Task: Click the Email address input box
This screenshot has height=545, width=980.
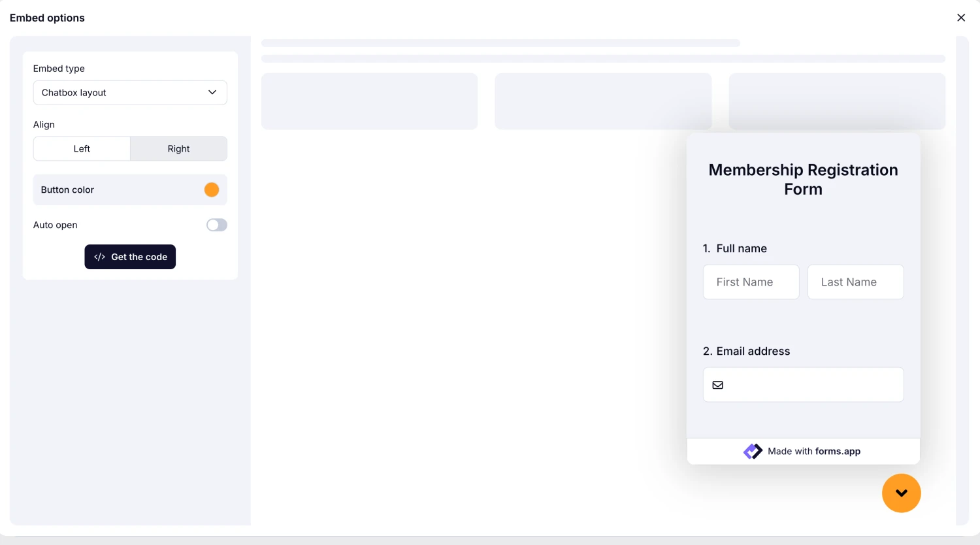Action: 803,385
